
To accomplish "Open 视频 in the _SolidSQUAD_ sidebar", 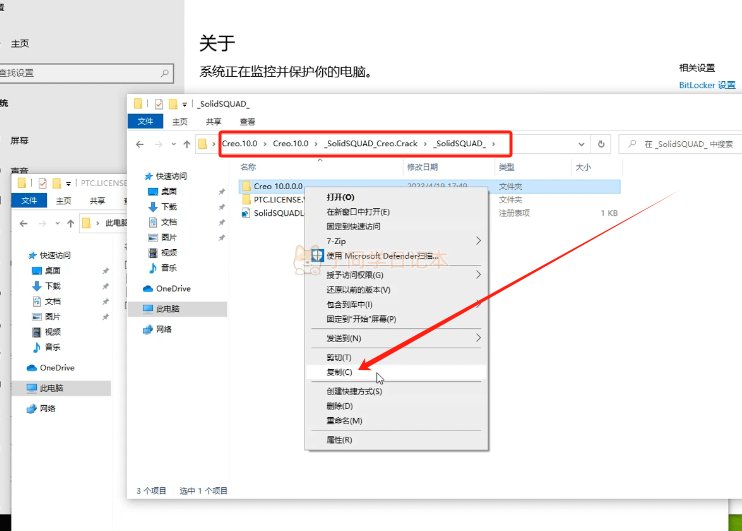I will click(163, 252).
